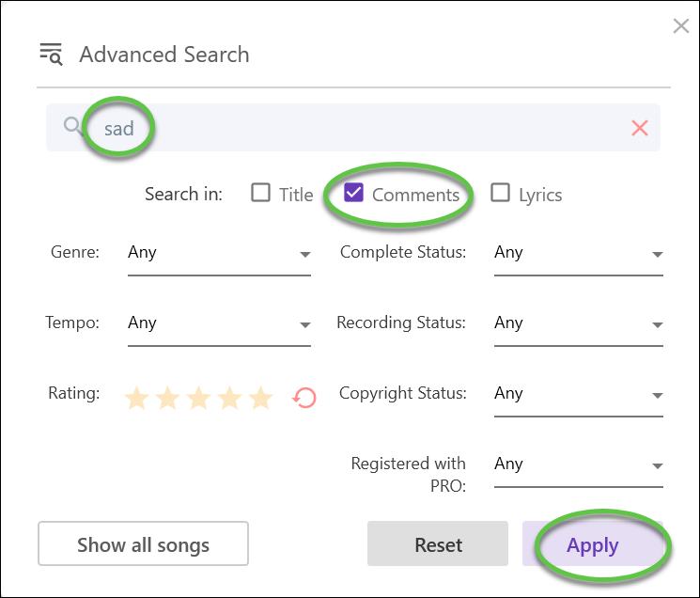This screenshot has height=598, width=700.
Task: Click the Advanced Search header icon
Action: click(51, 54)
